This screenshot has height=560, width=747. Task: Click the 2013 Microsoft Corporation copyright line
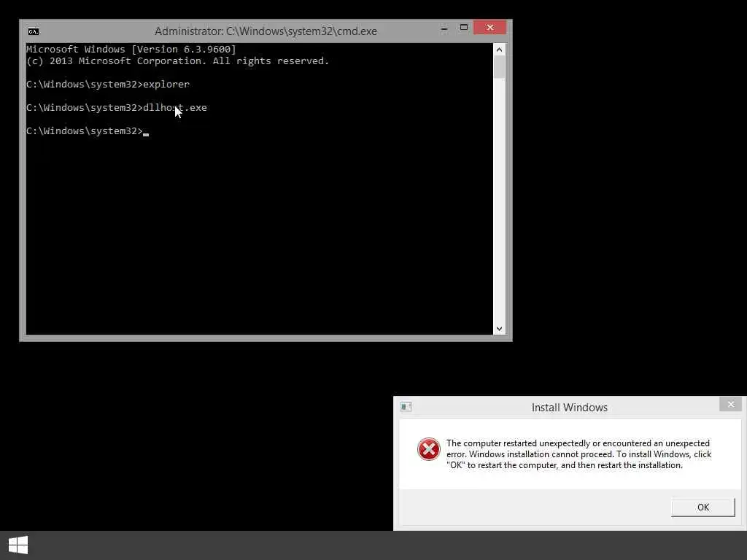coord(178,61)
